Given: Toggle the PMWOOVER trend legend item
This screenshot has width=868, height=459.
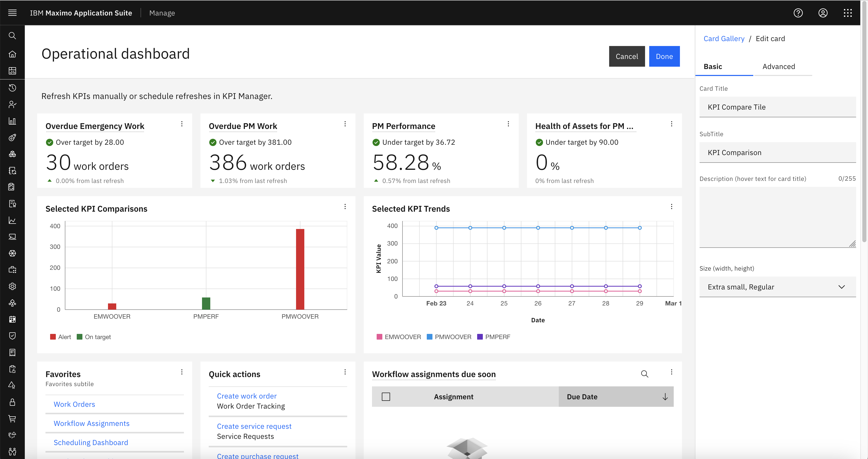Looking at the screenshot, I should coord(449,337).
